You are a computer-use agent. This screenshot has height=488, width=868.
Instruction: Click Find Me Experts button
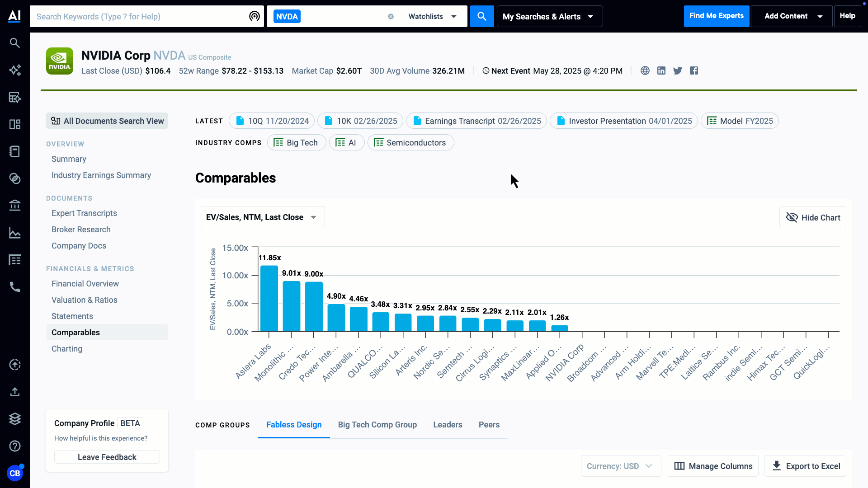click(716, 16)
